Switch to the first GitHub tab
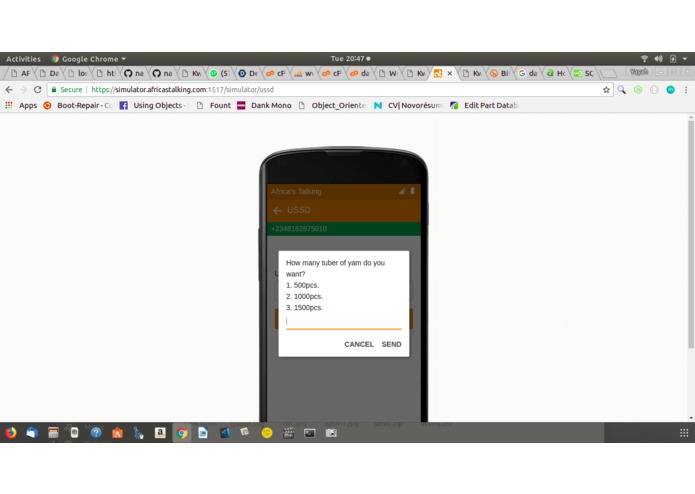 coord(133,74)
